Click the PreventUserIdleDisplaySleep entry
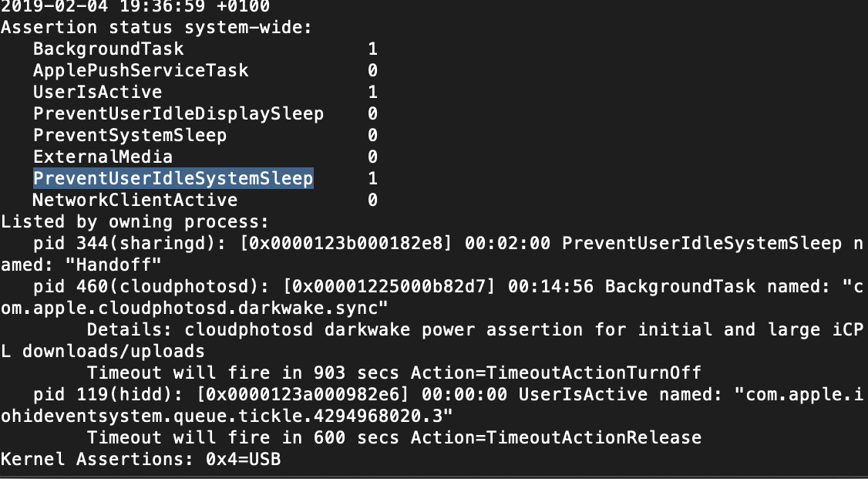The height and width of the screenshot is (479, 868). click(x=178, y=114)
